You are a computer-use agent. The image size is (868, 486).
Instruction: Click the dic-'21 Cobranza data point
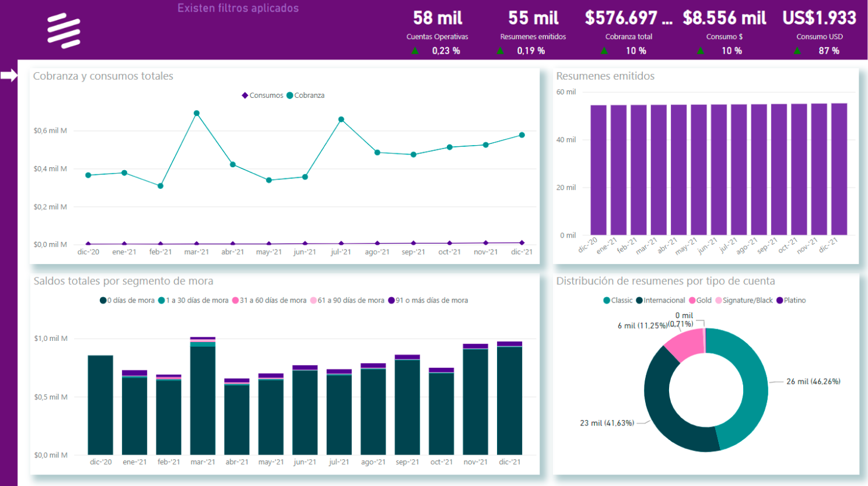[x=521, y=135]
